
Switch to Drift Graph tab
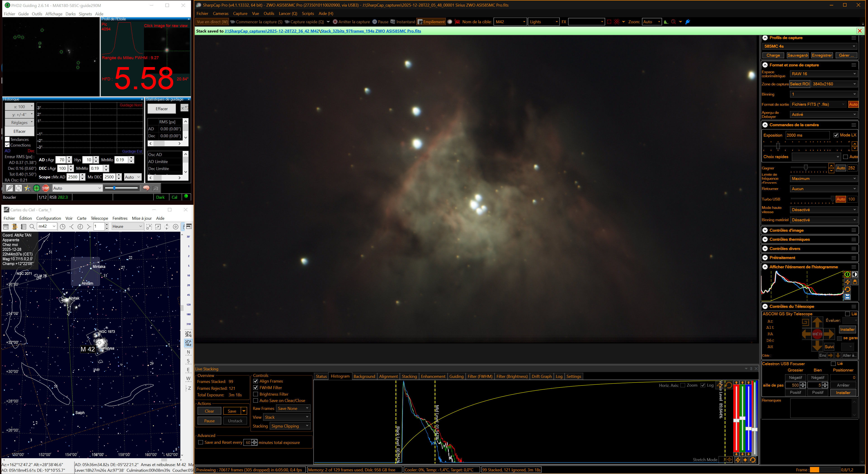542,376
